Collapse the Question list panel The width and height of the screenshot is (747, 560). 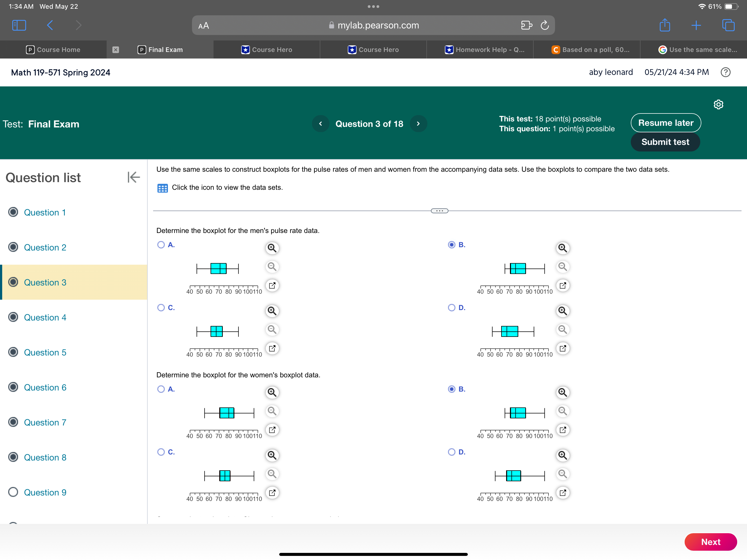tap(133, 177)
